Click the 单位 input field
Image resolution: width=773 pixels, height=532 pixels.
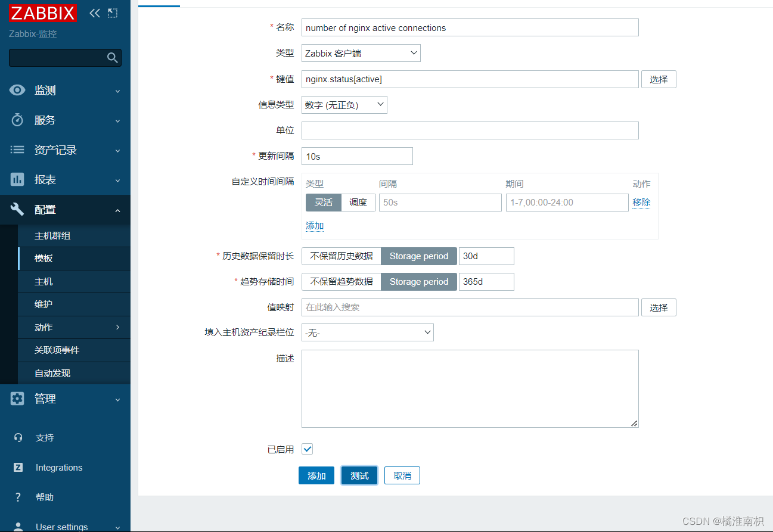[x=470, y=130]
